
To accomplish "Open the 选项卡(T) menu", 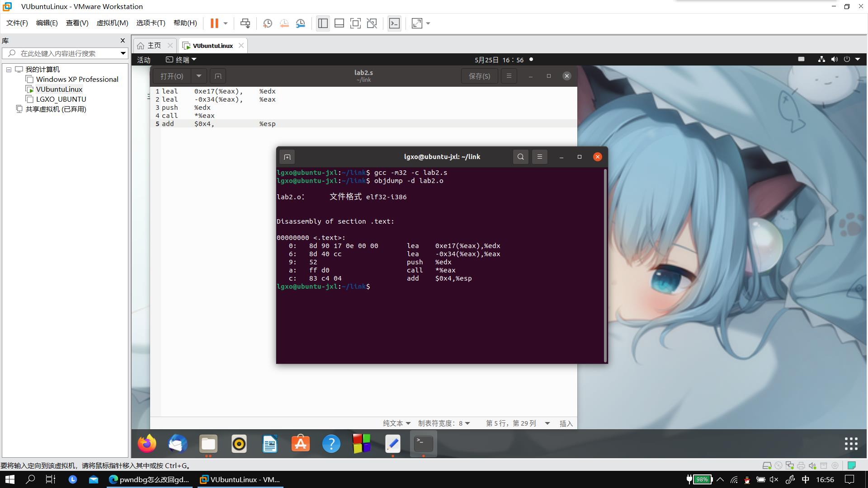I will (x=151, y=23).
